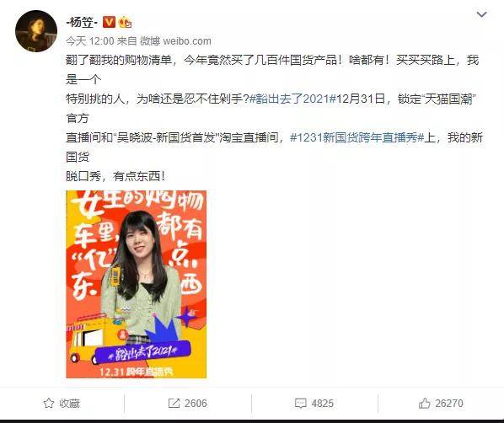The height and width of the screenshot is (423, 504).
Task: Click the orange V verified badge
Action: coord(109,22)
